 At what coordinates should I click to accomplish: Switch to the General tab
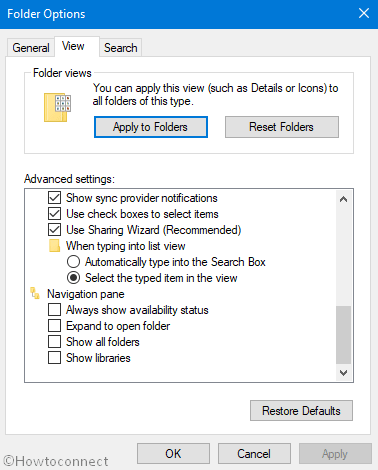point(31,48)
